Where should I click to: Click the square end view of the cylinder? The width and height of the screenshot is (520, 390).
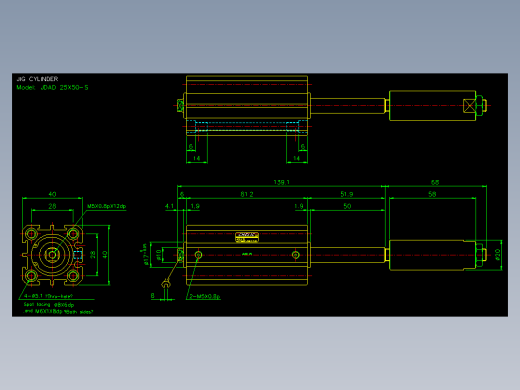coord(52,255)
